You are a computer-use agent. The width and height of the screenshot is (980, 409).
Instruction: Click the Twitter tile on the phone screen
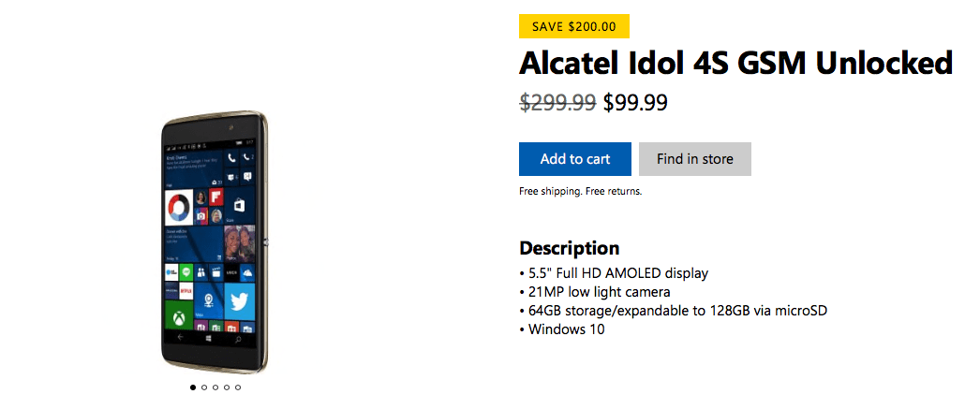click(239, 303)
